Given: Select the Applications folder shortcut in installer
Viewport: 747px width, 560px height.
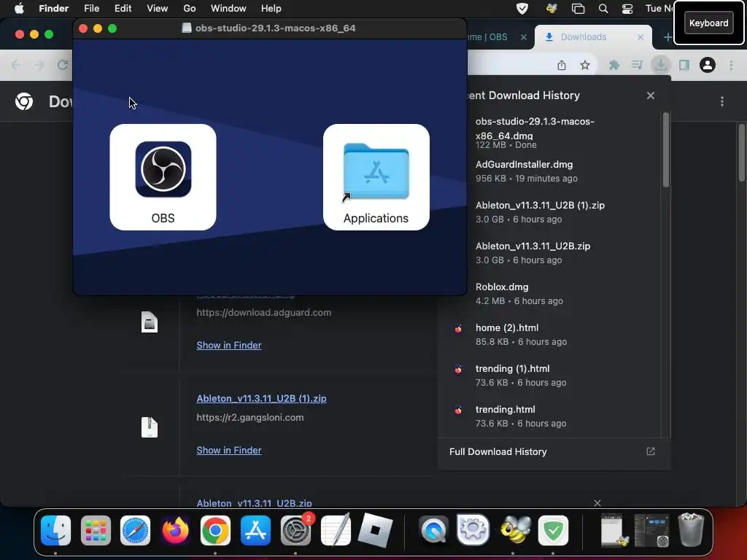Looking at the screenshot, I should tap(376, 172).
